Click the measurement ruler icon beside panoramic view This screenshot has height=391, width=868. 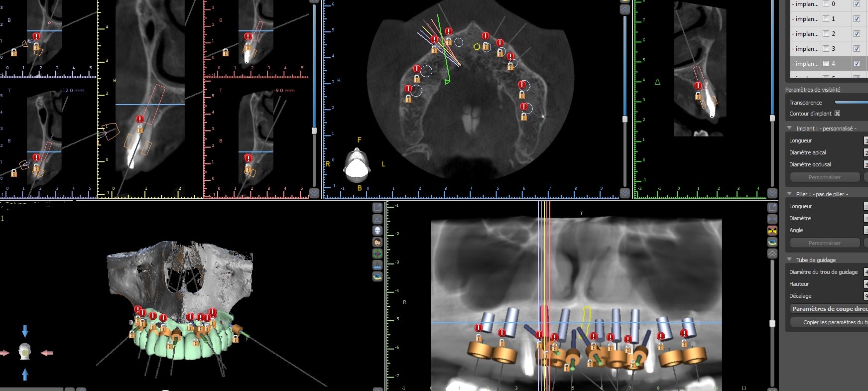pyautogui.click(x=772, y=219)
